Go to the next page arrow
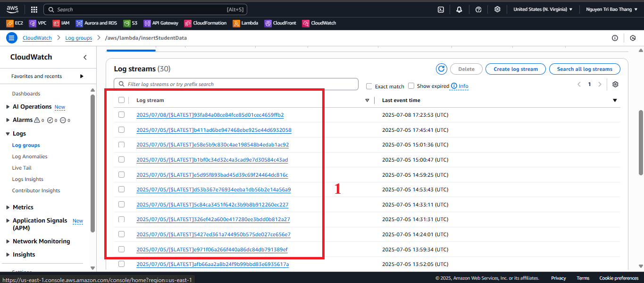The image size is (644, 283). tap(600, 84)
